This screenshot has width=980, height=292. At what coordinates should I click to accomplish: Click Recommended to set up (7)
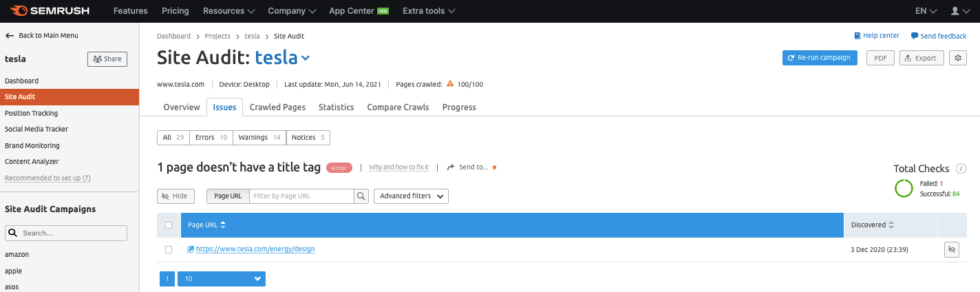pyautogui.click(x=47, y=178)
